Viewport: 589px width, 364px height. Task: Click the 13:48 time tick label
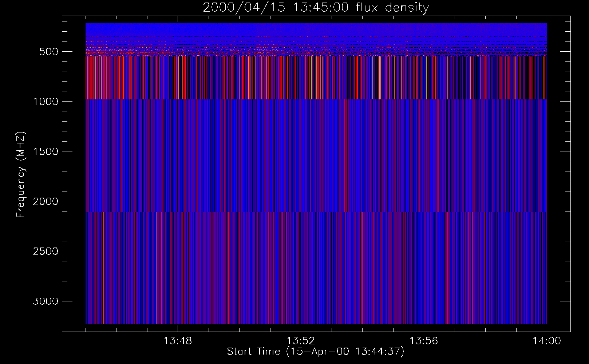178,341
